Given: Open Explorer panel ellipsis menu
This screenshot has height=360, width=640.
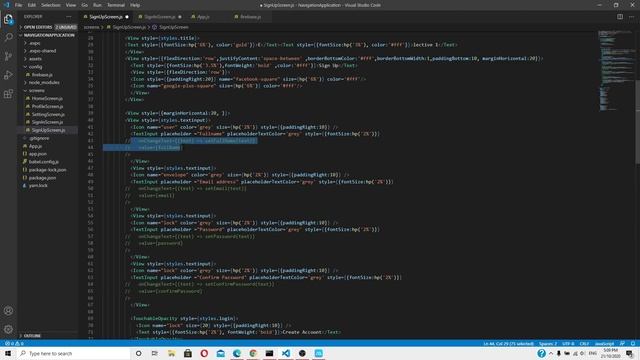Looking at the screenshot, I should [69, 17].
